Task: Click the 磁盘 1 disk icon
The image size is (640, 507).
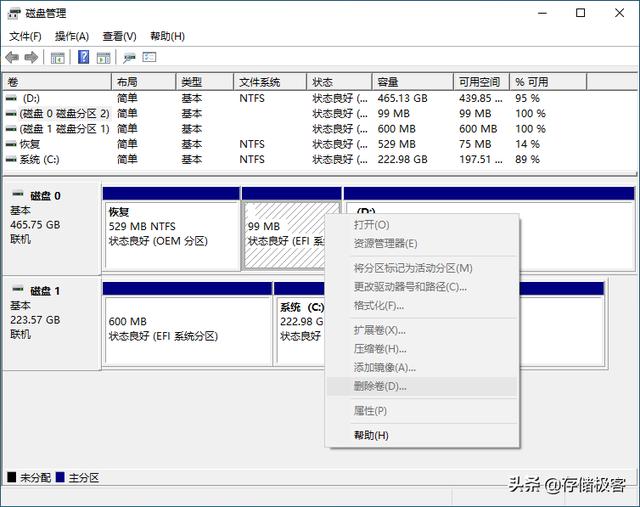Action: click(18, 289)
